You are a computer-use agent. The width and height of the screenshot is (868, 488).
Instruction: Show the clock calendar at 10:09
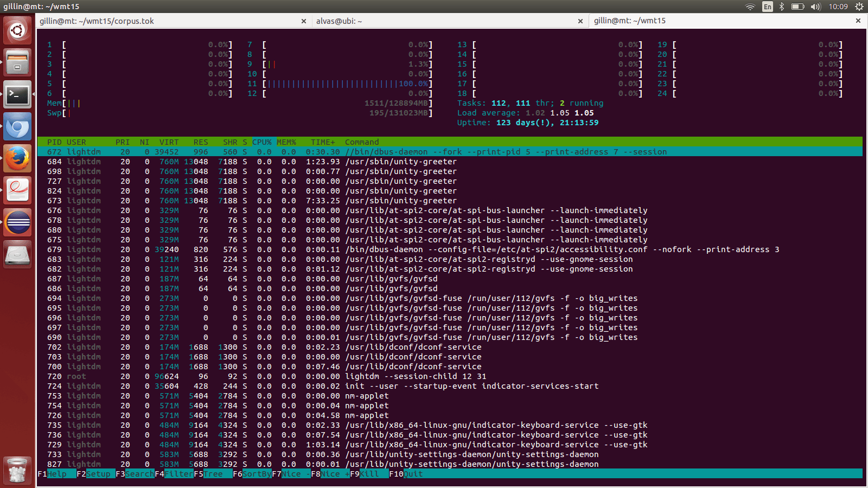pyautogui.click(x=838, y=7)
